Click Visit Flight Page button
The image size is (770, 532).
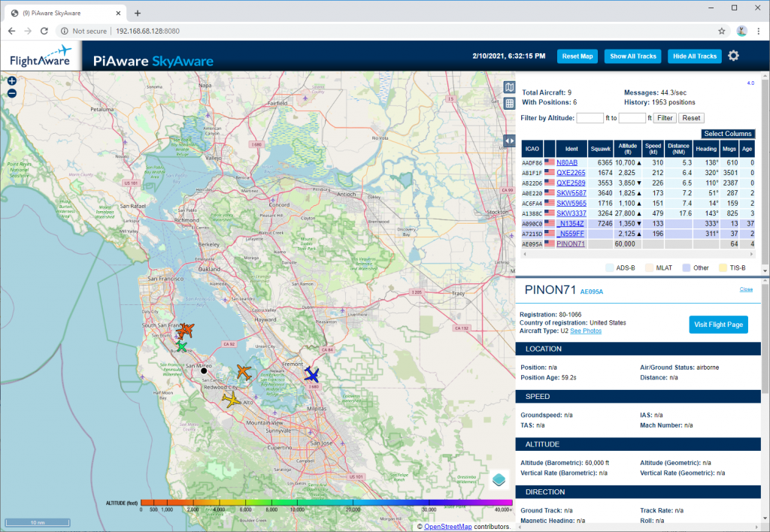tap(718, 325)
